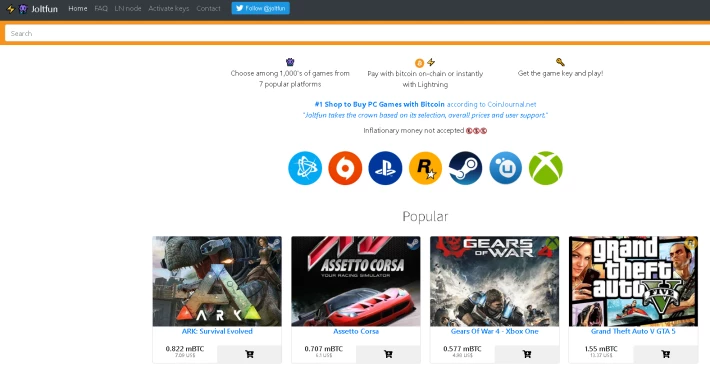Click the Xbox badge on Gears of War cover
The width and height of the screenshot is (710, 367).
(552, 243)
